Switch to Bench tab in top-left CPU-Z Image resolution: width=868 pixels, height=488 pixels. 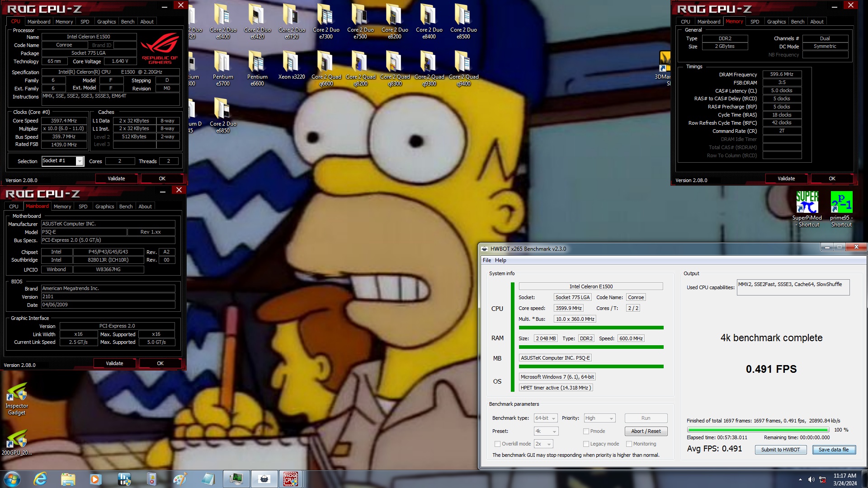tap(128, 22)
